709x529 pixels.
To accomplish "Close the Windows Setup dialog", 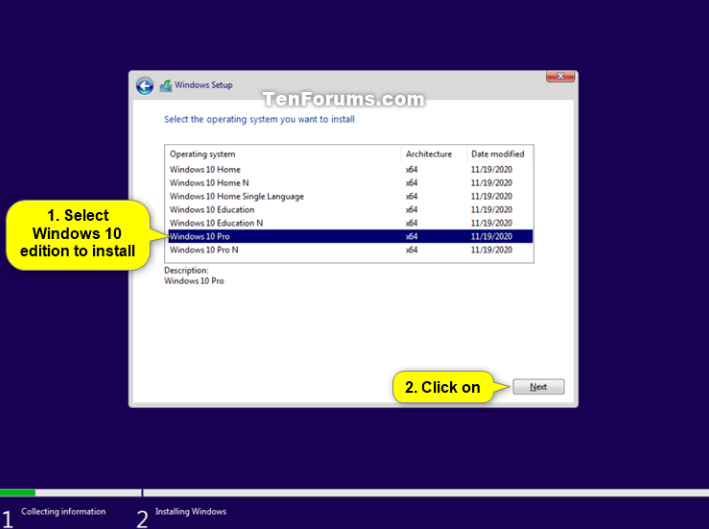I will click(560, 77).
